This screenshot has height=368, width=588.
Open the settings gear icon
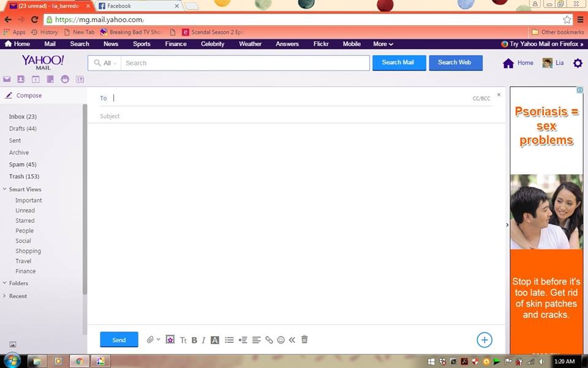point(577,63)
